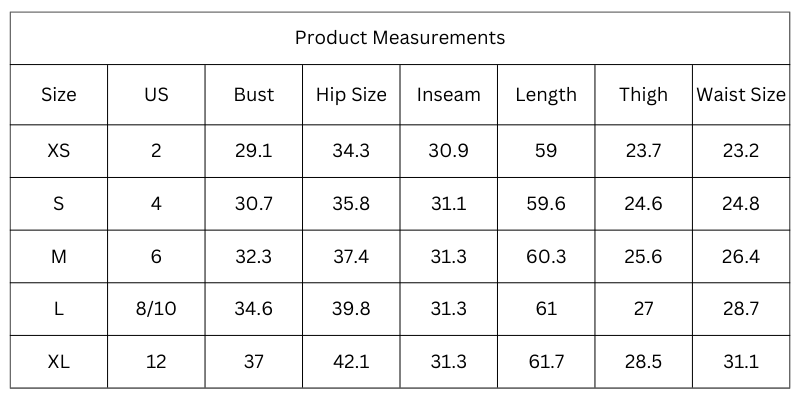Image resolution: width=800 pixels, height=400 pixels.
Task: Click the Length column header
Action: pyautogui.click(x=546, y=95)
